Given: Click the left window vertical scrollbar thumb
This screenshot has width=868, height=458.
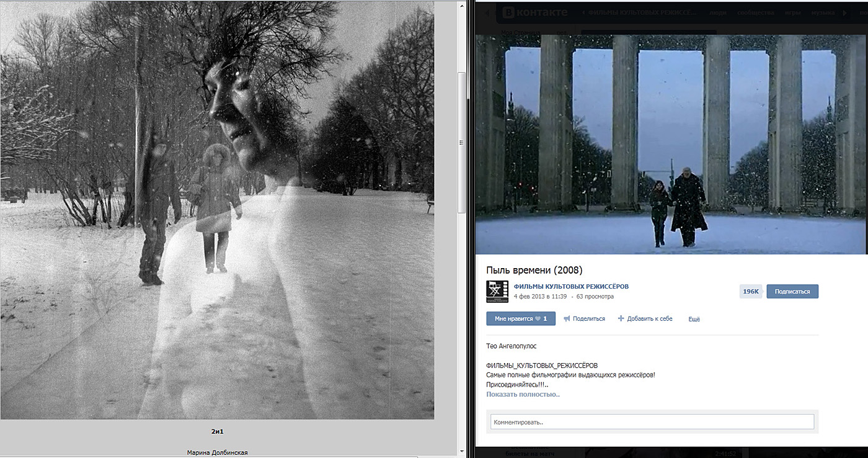Looking at the screenshot, I should [461, 142].
